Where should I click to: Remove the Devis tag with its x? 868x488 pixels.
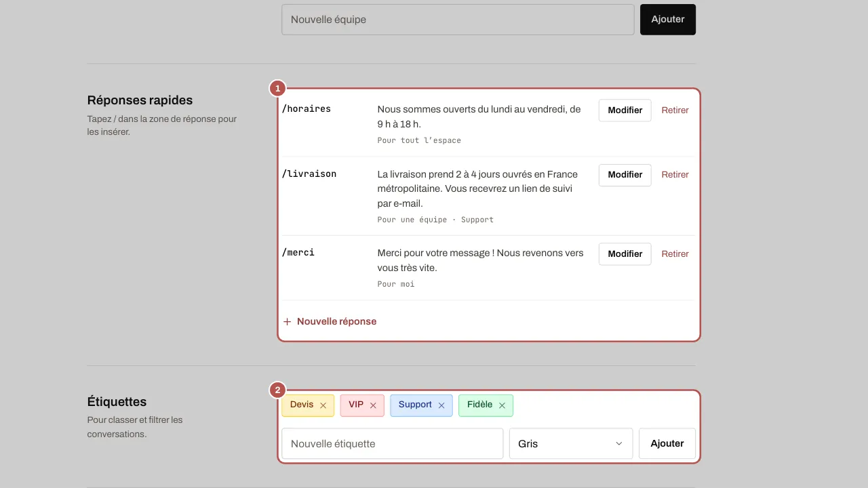(323, 405)
